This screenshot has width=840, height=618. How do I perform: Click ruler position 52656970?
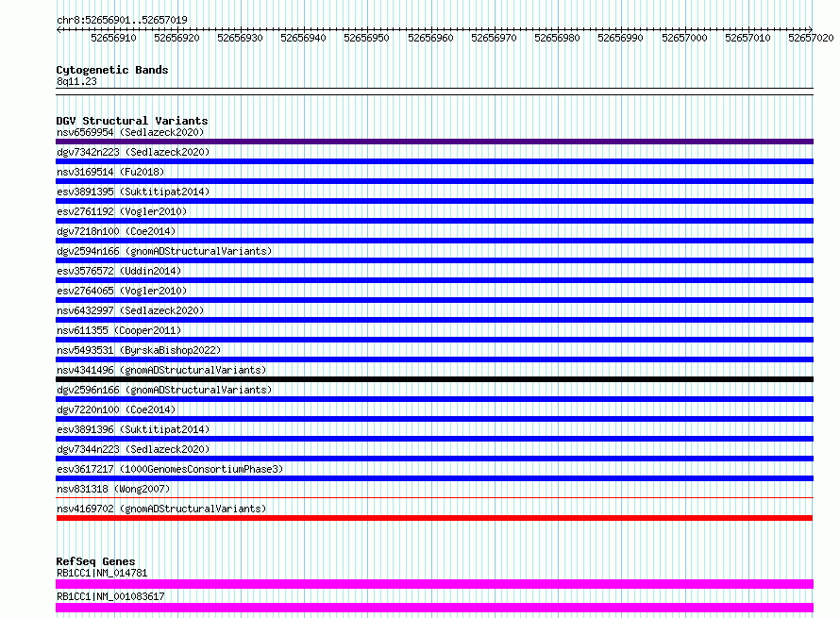point(494,38)
